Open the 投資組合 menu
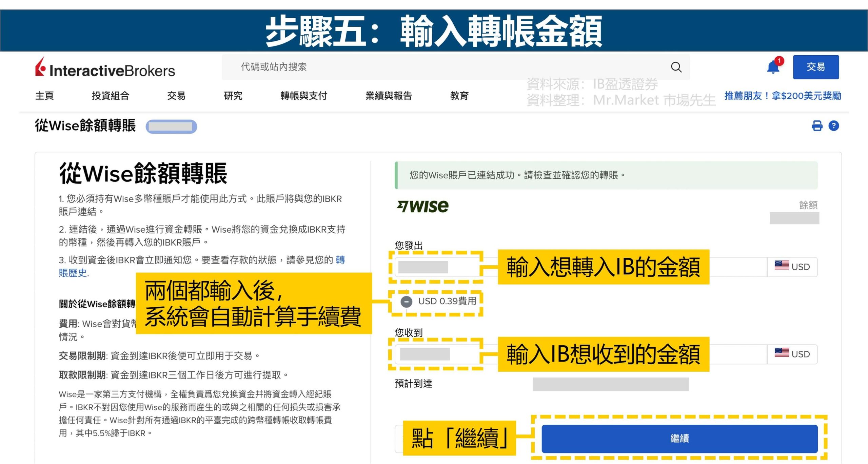The image size is (868, 464). click(111, 96)
